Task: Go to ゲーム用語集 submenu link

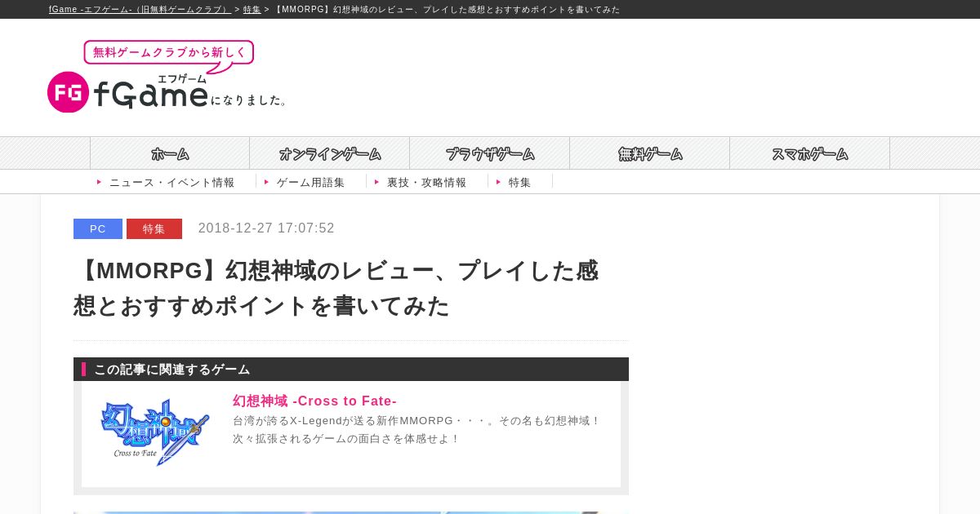Action: click(x=310, y=182)
